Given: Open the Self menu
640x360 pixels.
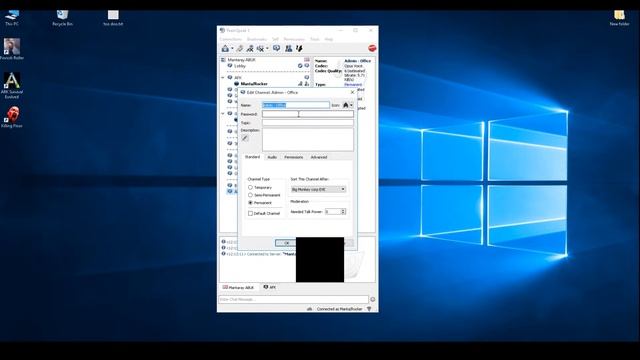Looking at the screenshot, I should click(x=275, y=39).
